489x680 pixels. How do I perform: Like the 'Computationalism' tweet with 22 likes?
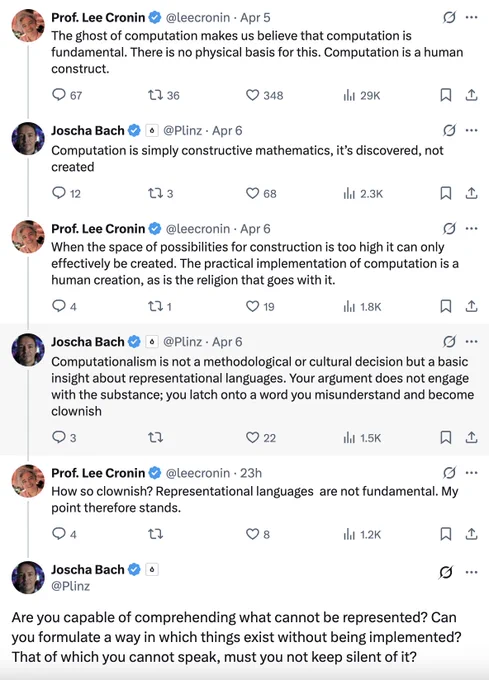coord(261,438)
